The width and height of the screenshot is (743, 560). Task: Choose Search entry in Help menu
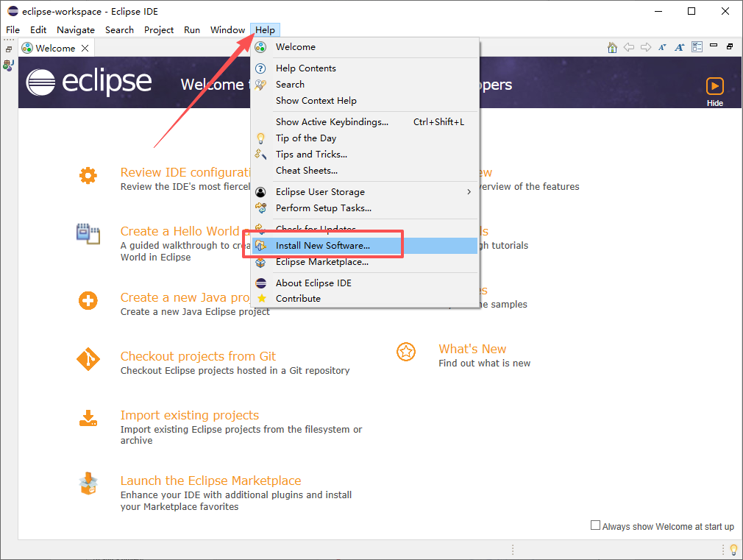[364, 85]
